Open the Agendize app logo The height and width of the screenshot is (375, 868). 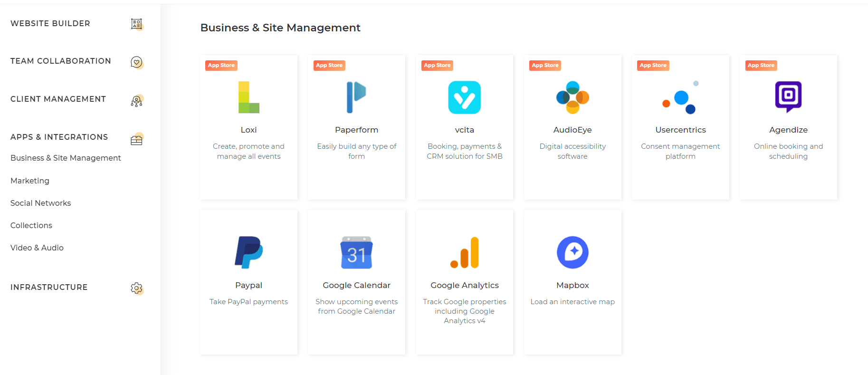(788, 97)
